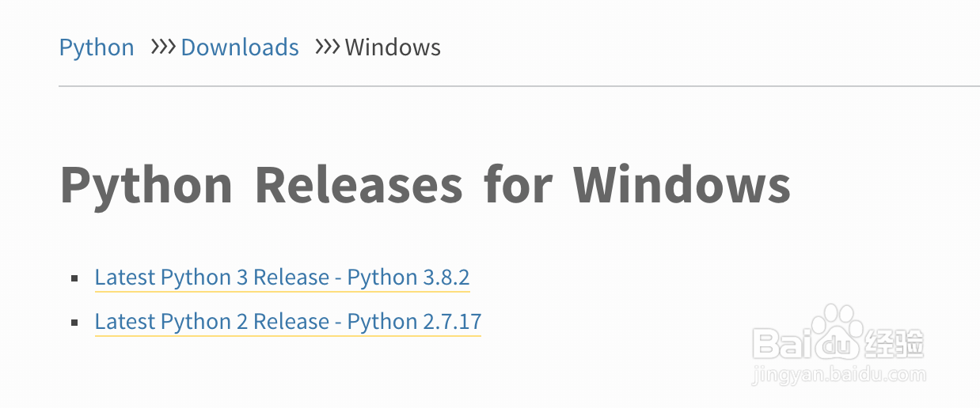Open Latest Python 3 Release link
The height and width of the screenshot is (408, 980).
282,278
